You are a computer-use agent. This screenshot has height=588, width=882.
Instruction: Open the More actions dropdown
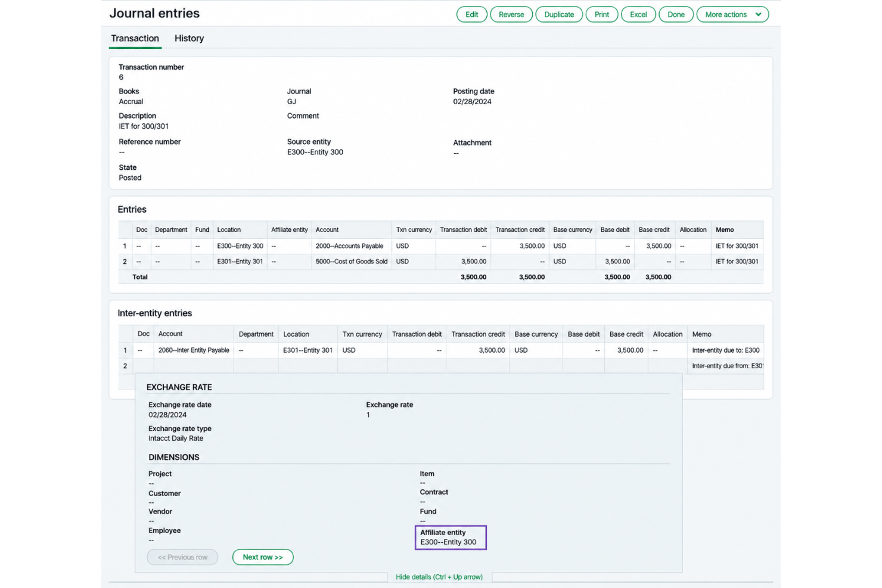(732, 14)
